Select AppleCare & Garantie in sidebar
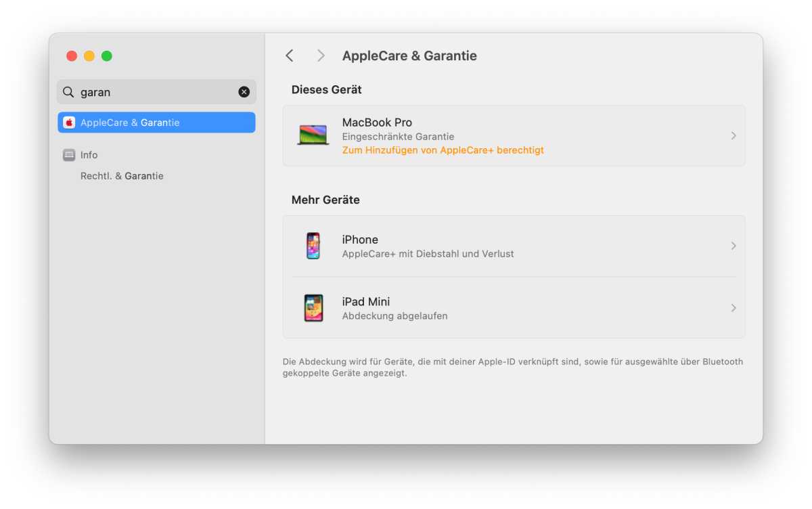Screen dimensions: 812x509 coord(156,123)
